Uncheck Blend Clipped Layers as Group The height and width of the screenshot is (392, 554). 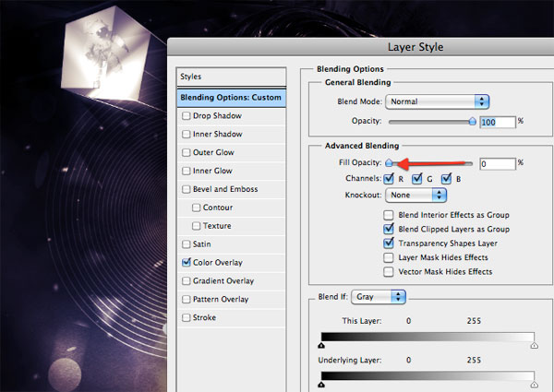(389, 229)
